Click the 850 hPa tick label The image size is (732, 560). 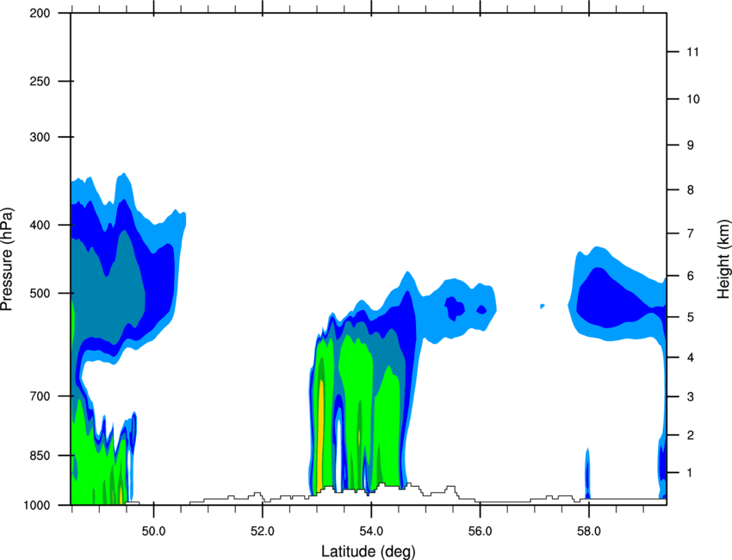(x=40, y=456)
